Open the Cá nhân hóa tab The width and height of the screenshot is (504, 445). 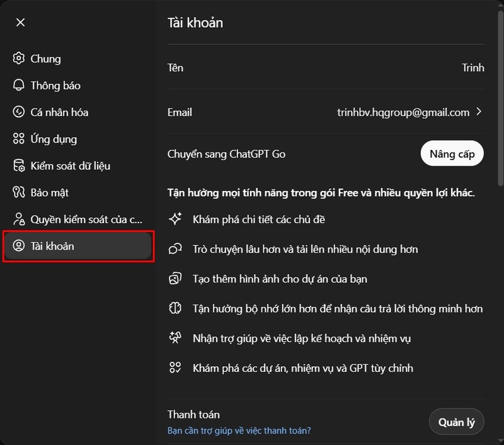click(x=77, y=112)
